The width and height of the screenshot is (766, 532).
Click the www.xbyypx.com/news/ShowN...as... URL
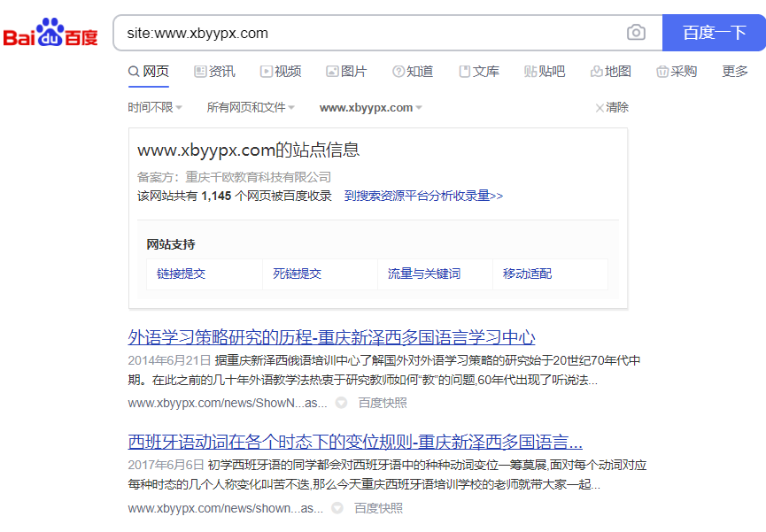[228, 403]
